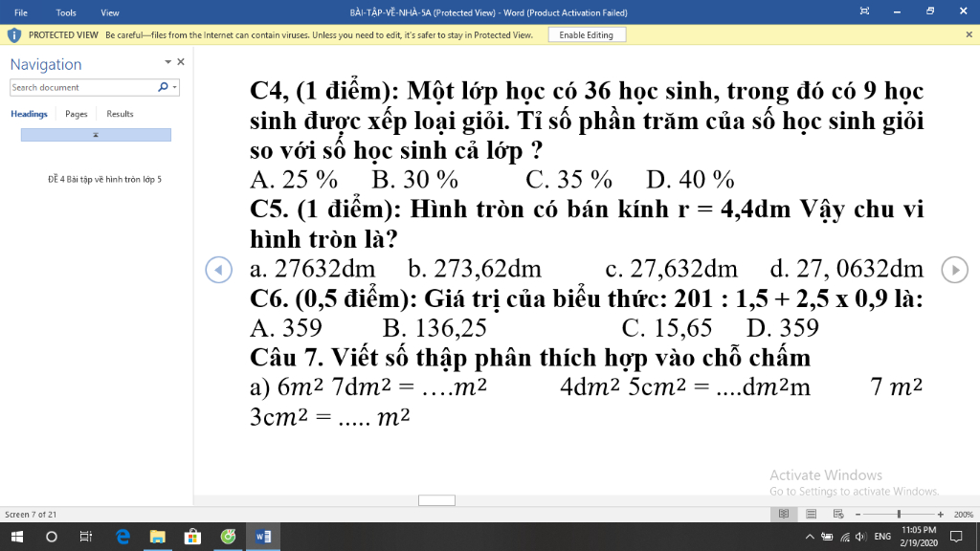Click zoom out minus button
This screenshot has width=980, height=551.
click(858, 514)
